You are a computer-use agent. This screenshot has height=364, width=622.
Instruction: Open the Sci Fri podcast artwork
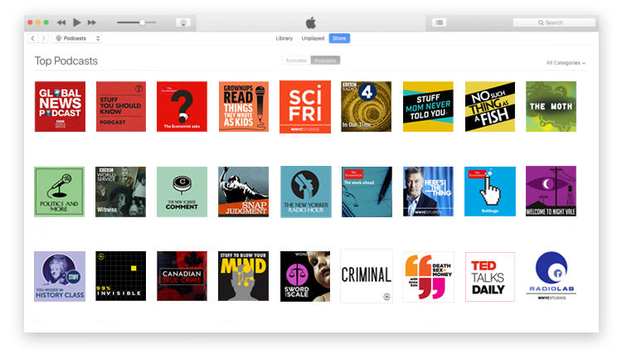coord(305,107)
